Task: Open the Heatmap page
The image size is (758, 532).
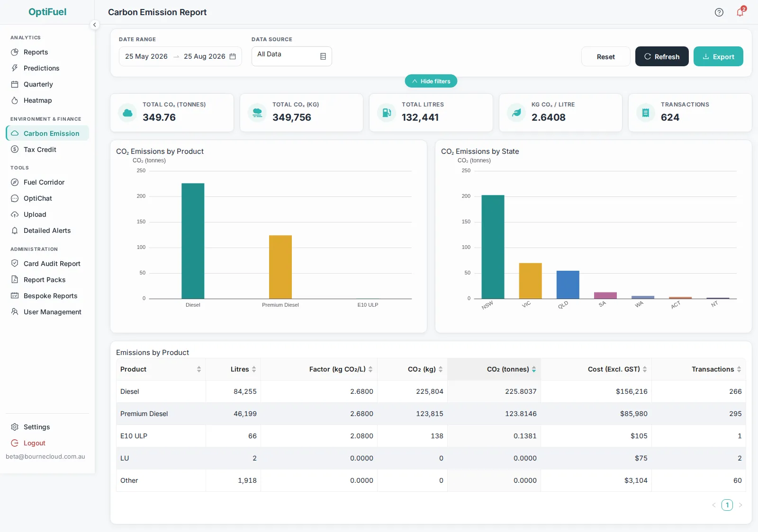Action: click(47, 100)
